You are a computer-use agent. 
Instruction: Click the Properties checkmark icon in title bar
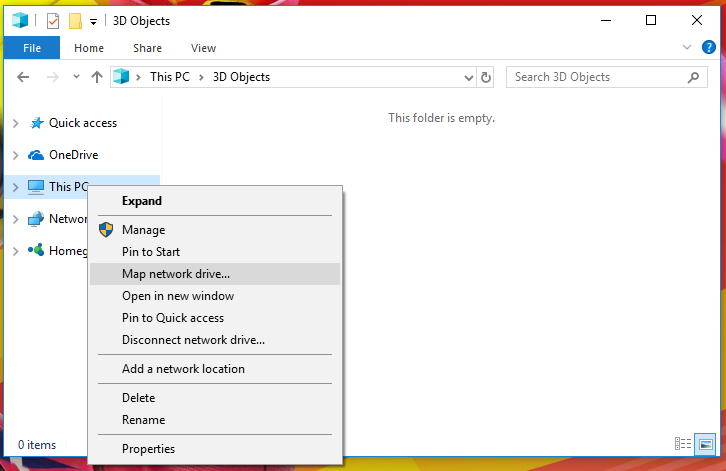point(53,21)
